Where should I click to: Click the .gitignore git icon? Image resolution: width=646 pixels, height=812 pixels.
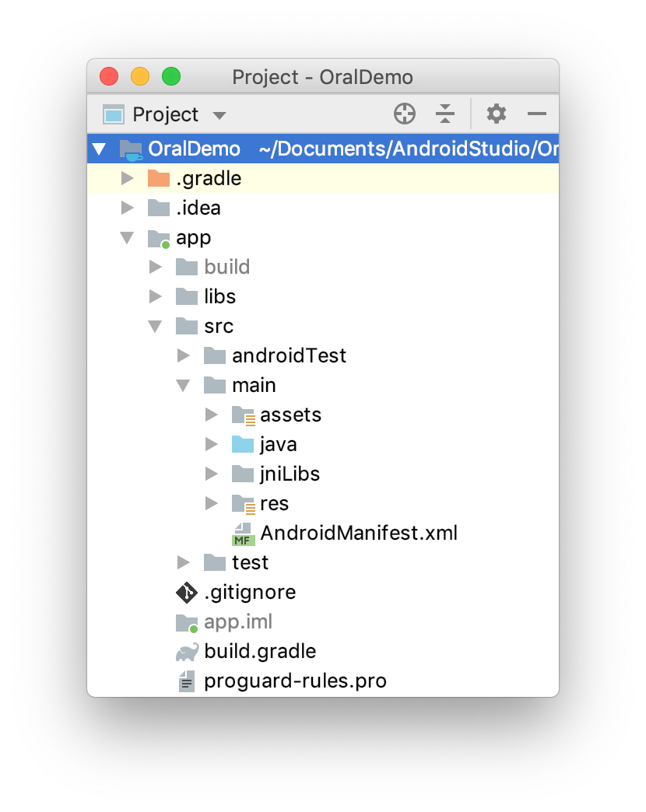(x=187, y=593)
